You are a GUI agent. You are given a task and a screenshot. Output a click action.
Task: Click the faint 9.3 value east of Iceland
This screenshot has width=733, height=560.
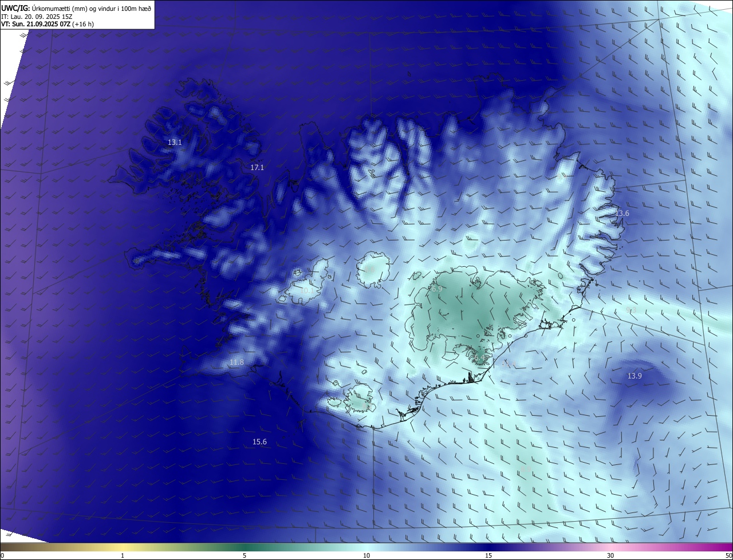click(x=630, y=310)
